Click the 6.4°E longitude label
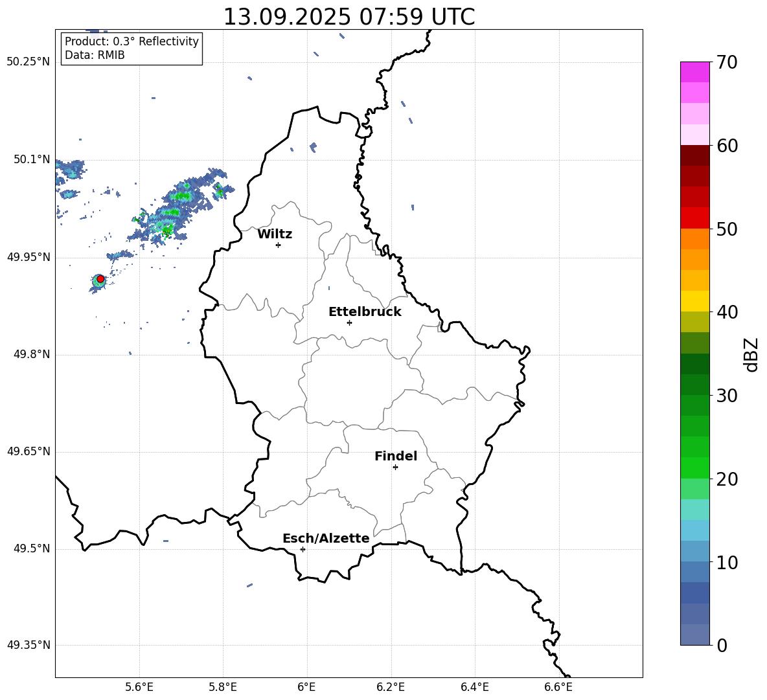767x700 pixels. coord(474,687)
